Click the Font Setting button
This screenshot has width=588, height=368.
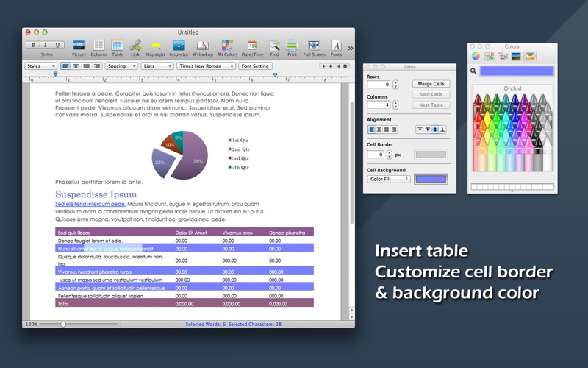pyautogui.click(x=255, y=66)
